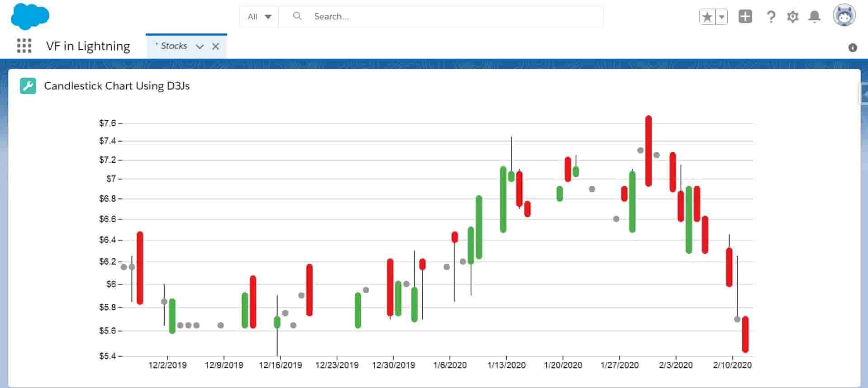Screen dimensions: 868x388
Task: Click the $6.2 y-axis label
Action: pyautogui.click(x=108, y=261)
